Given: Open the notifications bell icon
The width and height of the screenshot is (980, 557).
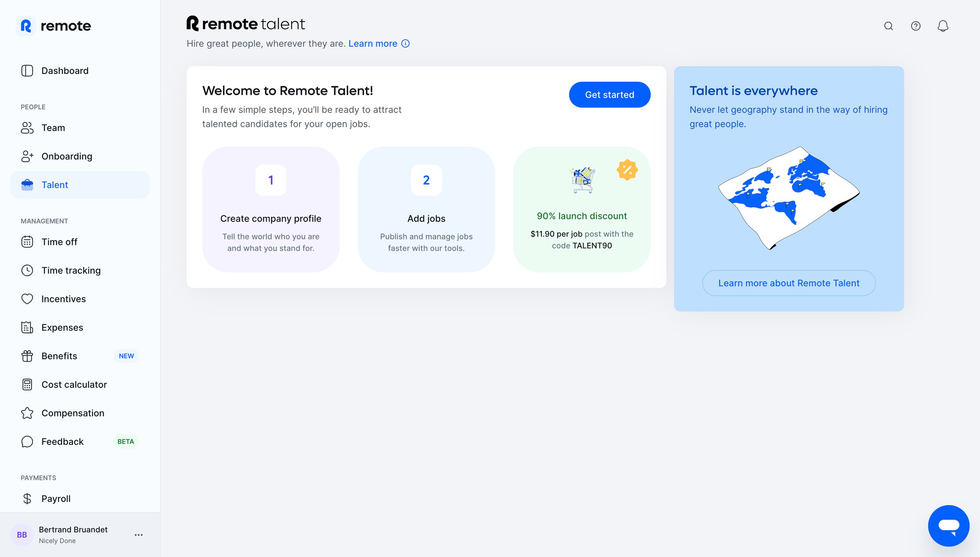Looking at the screenshot, I should [x=943, y=26].
